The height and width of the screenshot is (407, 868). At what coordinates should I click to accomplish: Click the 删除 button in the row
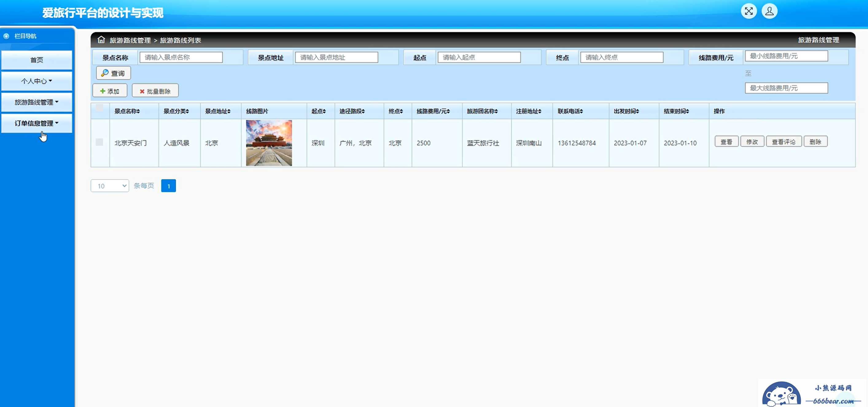coord(815,142)
